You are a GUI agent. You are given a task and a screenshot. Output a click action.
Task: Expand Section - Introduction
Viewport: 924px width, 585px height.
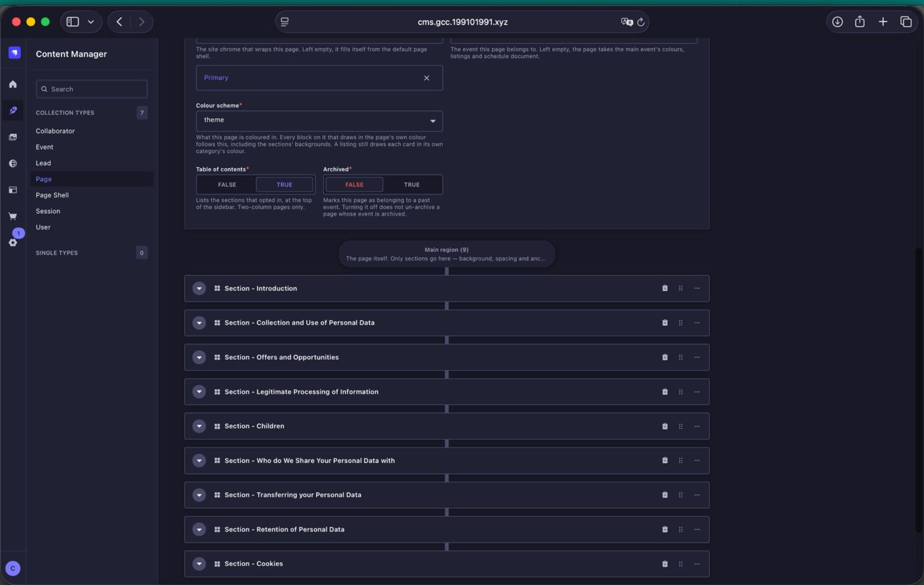[199, 288]
